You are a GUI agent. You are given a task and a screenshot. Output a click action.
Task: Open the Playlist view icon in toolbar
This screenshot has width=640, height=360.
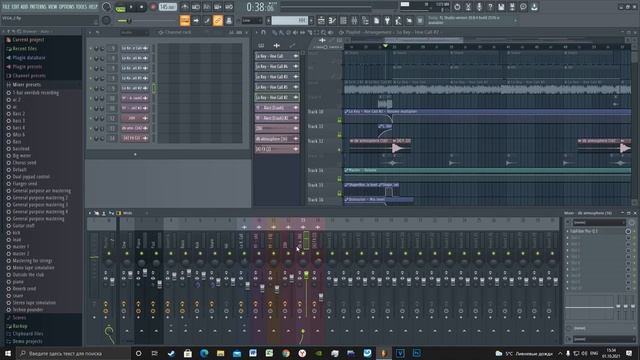321,20
